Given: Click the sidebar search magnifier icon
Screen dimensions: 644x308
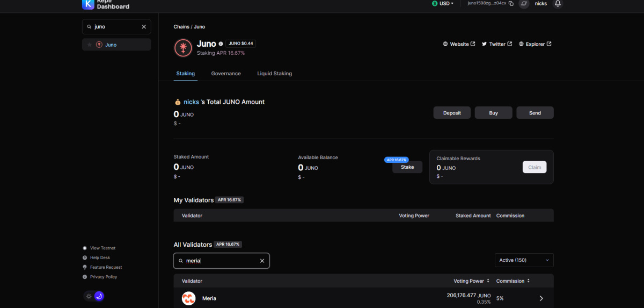Looking at the screenshot, I should point(89,26).
